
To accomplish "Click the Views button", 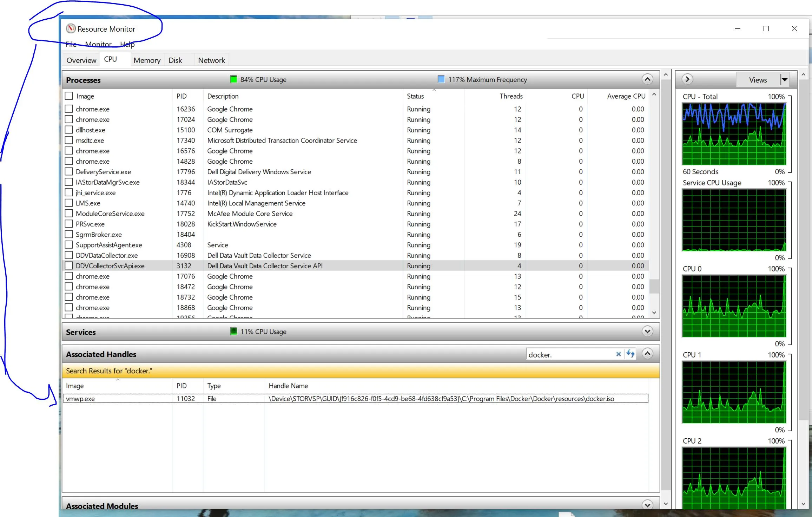I will click(758, 80).
